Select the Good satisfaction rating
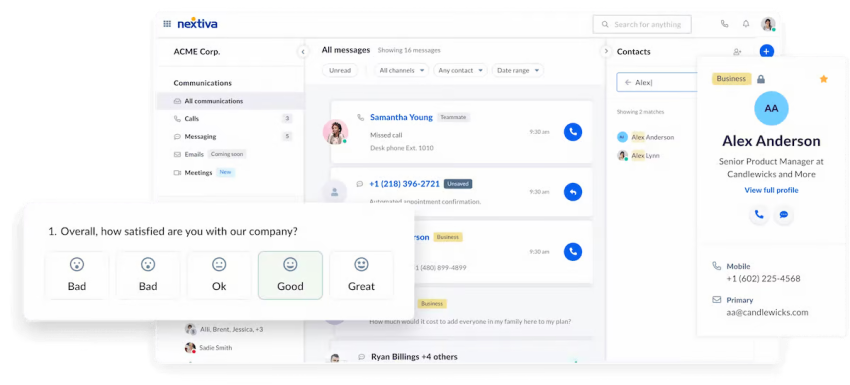The height and width of the screenshot is (385, 850). [x=290, y=275]
